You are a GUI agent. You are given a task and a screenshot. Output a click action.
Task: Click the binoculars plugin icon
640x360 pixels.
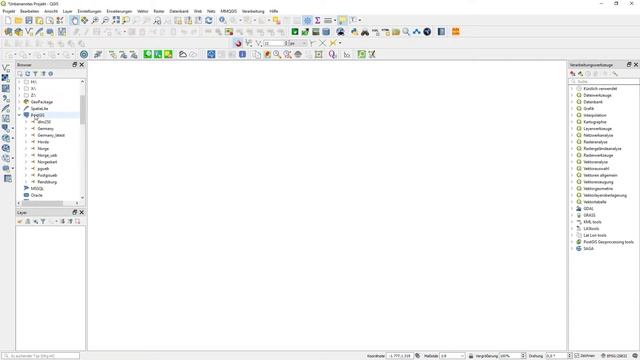pyautogui.click(x=365, y=32)
